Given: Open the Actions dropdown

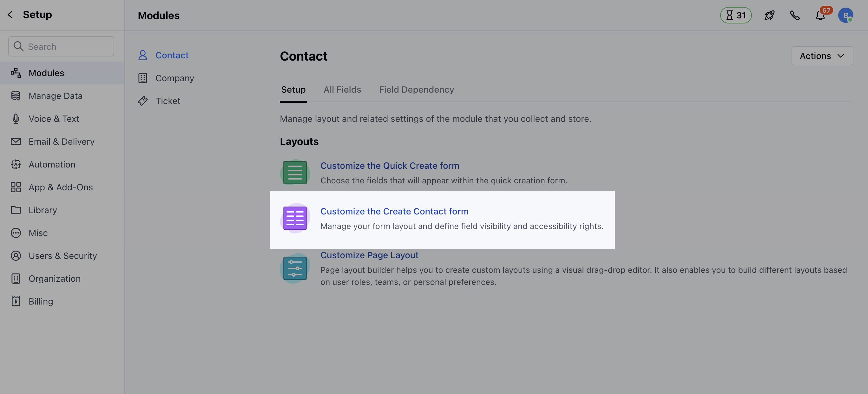Looking at the screenshot, I should [x=822, y=56].
